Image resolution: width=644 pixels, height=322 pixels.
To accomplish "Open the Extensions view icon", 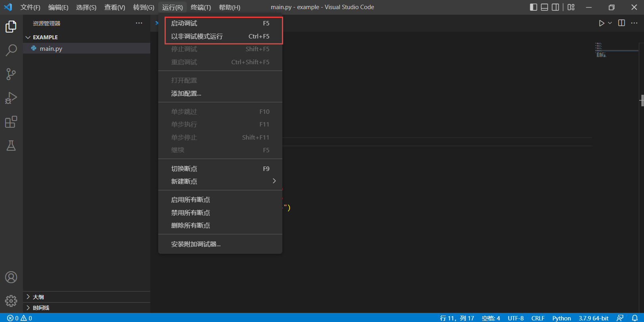I will [x=11, y=122].
